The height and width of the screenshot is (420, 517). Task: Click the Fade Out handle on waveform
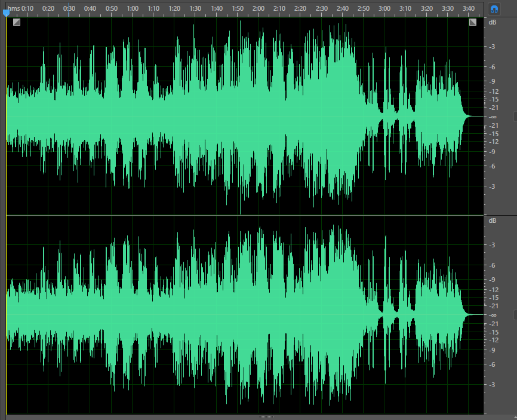[x=473, y=22]
